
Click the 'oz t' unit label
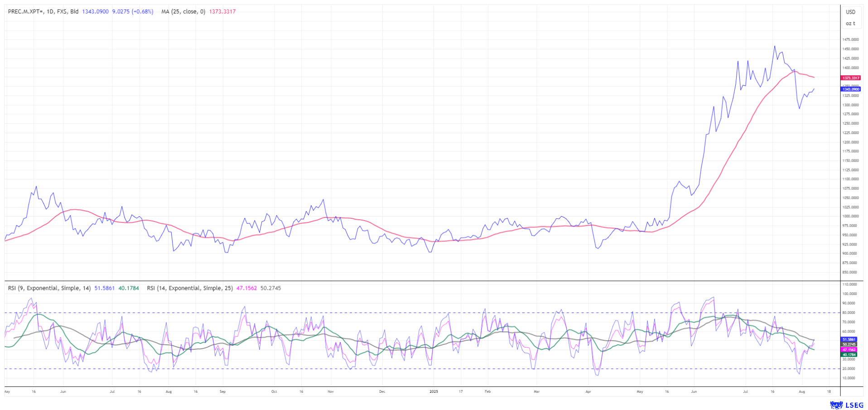pos(850,24)
